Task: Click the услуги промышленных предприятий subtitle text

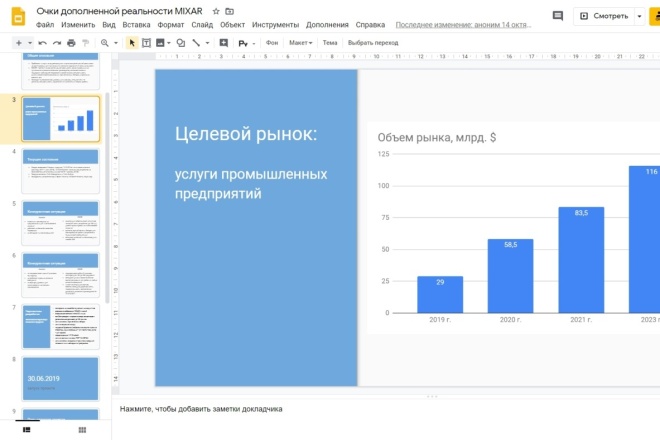Action: [x=251, y=184]
